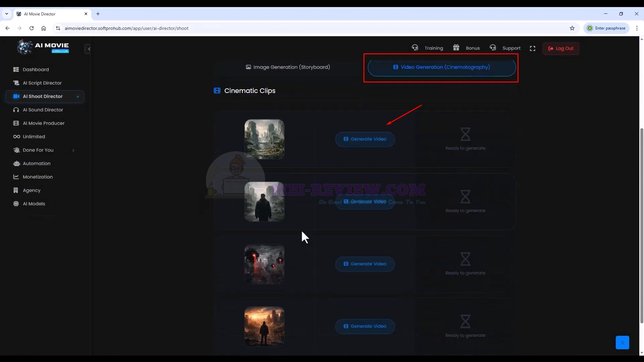Reload the page in the browser
This screenshot has width=644, height=362.
pyautogui.click(x=32, y=28)
